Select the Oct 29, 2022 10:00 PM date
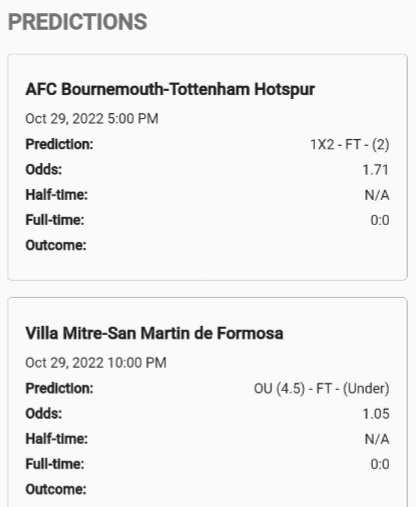This screenshot has width=416, height=507. (x=96, y=363)
